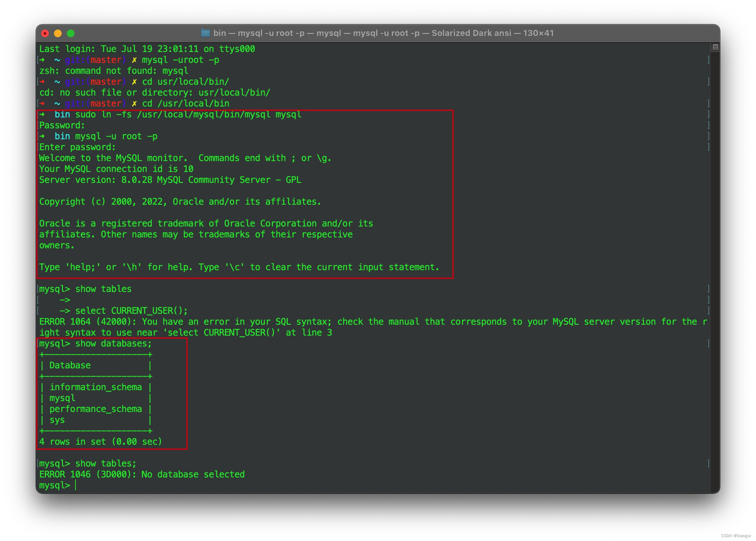Minimize the terminal with the yellow button
The width and height of the screenshot is (756, 541).
[x=58, y=33]
